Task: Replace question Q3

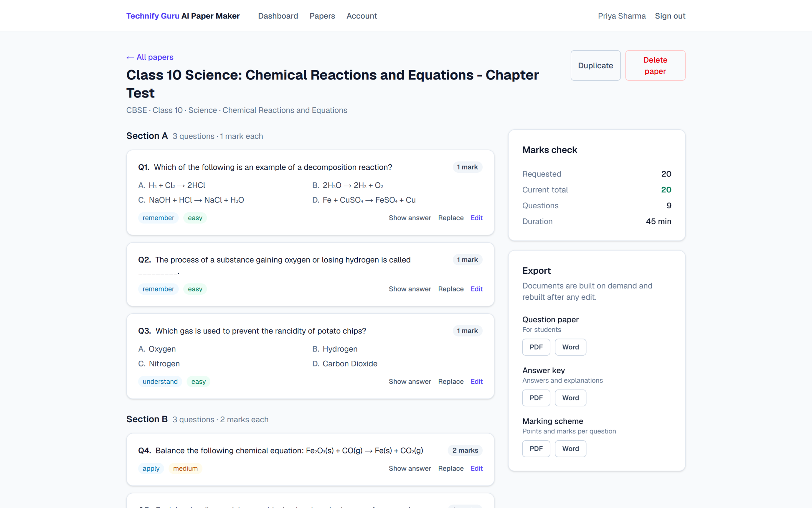Action: (451, 381)
